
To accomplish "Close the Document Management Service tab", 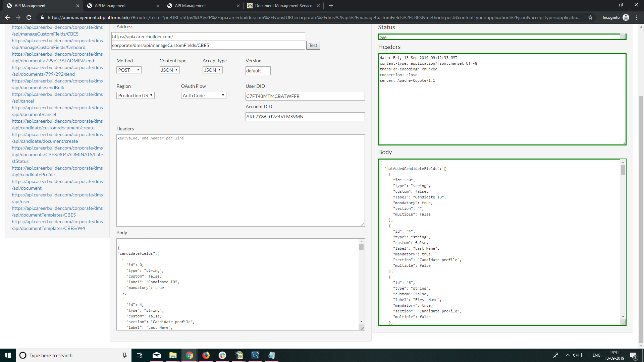I will (x=318, y=6).
